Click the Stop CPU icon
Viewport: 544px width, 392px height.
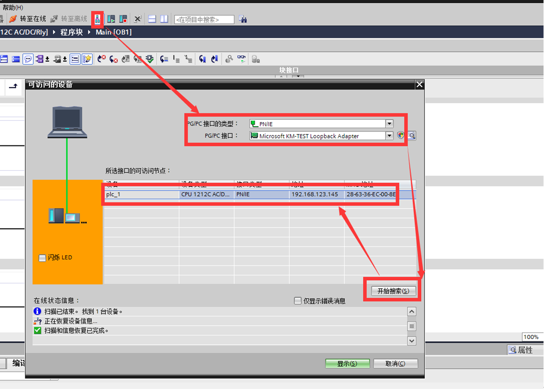pos(123,19)
